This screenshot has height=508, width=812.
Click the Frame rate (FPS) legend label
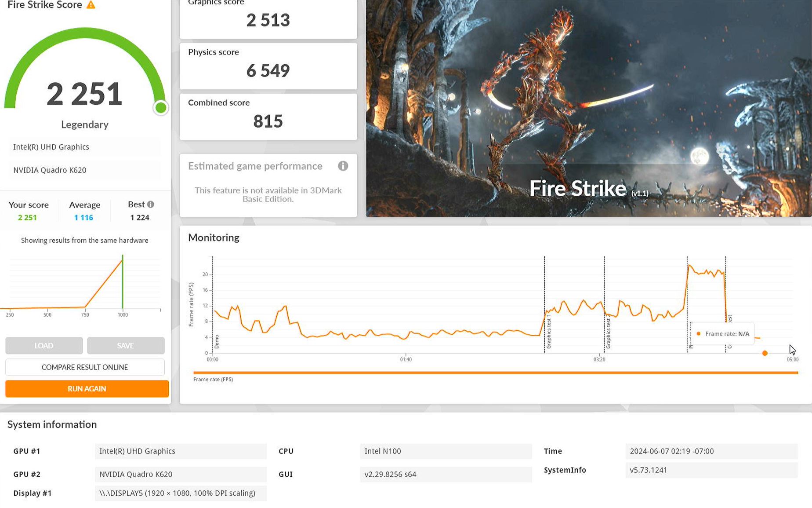point(213,380)
